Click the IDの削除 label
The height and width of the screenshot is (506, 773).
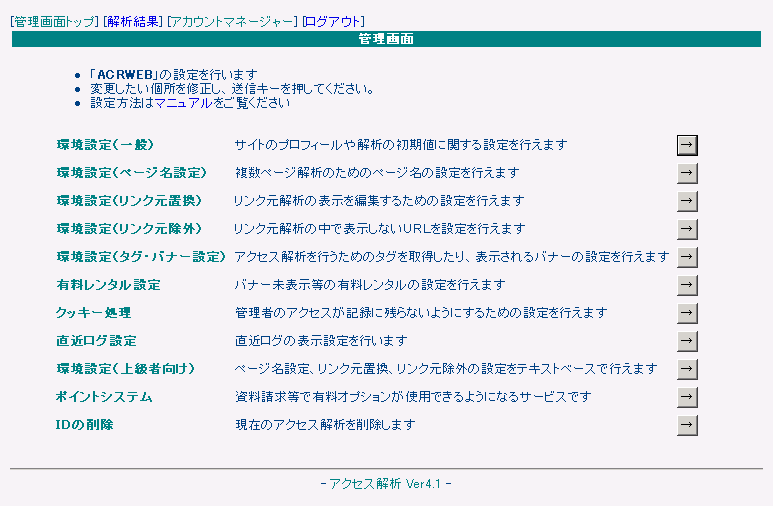point(84,425)
